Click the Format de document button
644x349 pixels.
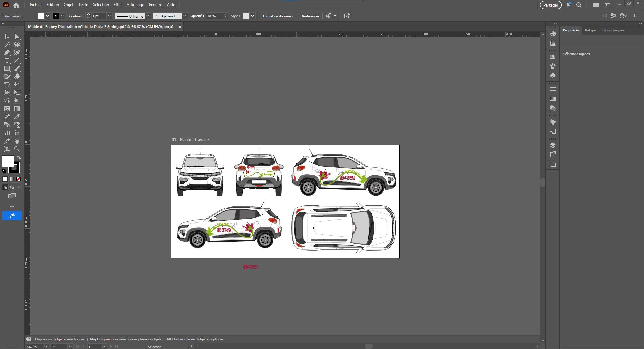click(278, 16)
